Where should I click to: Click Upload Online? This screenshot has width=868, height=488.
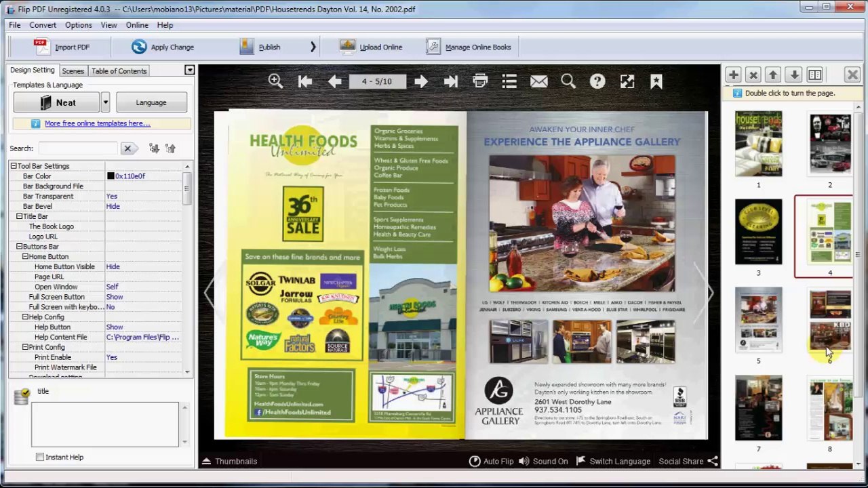[371, 47]
